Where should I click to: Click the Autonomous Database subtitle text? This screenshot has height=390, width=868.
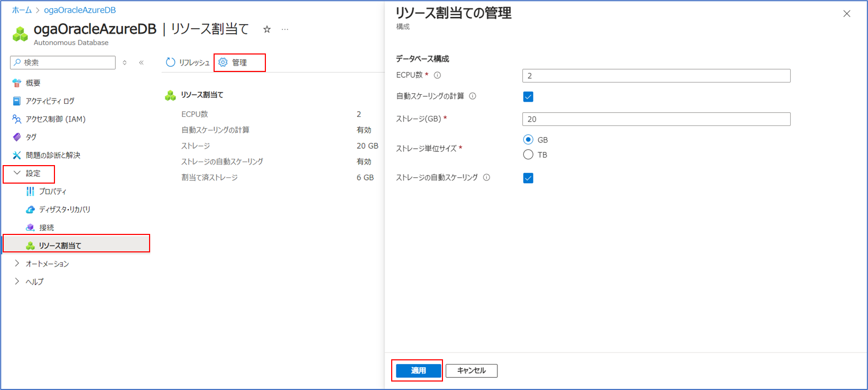tap(71, 42)
